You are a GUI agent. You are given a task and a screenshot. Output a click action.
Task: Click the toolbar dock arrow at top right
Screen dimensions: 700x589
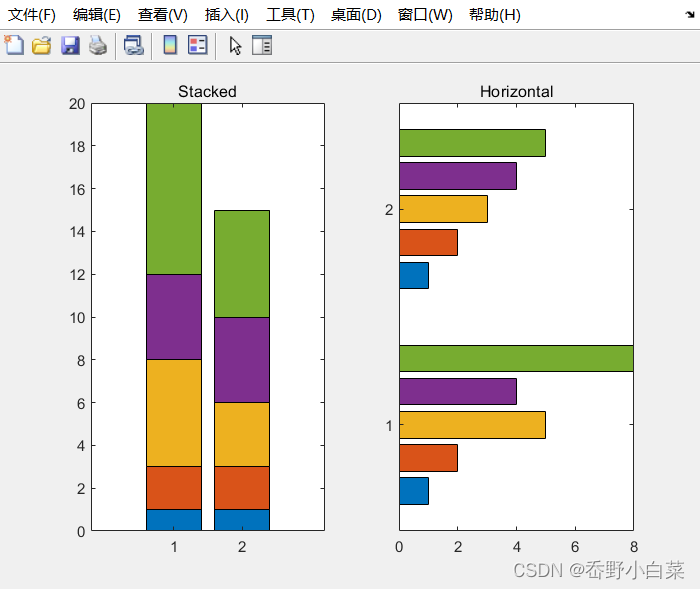pyautogui.click(x=690, y=14)
